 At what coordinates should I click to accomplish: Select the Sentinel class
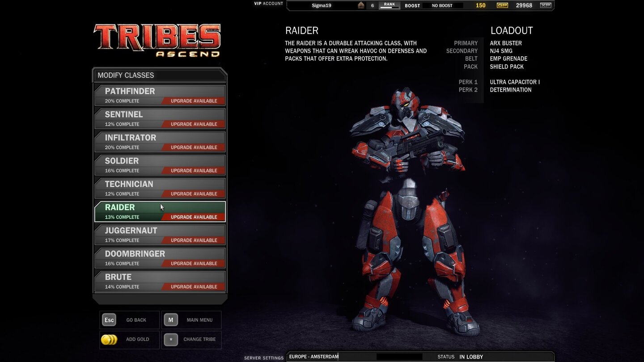(160, 119)
